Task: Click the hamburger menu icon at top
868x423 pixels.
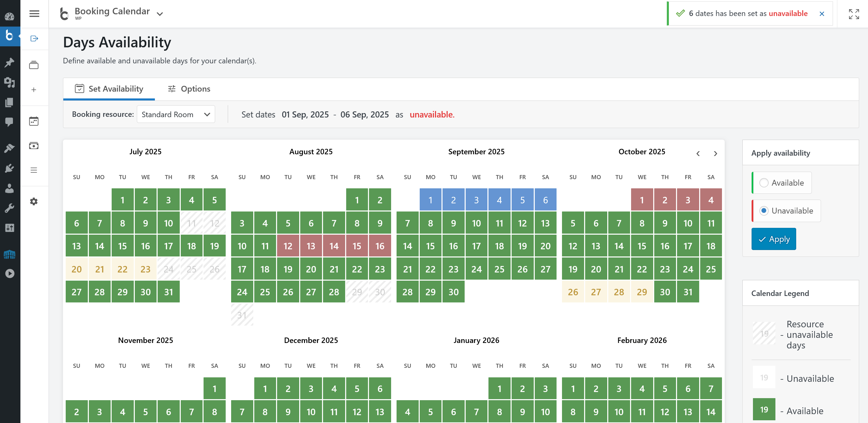Action: (34, 14)
